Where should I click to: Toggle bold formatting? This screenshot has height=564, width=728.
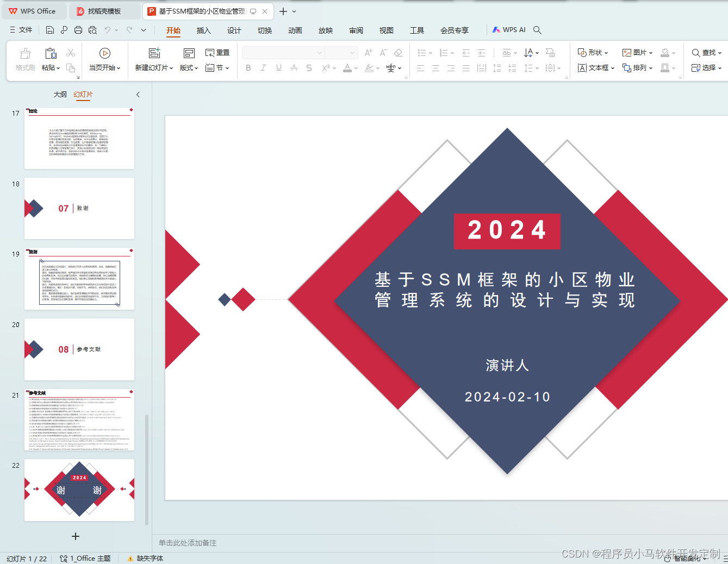[248, 67]
